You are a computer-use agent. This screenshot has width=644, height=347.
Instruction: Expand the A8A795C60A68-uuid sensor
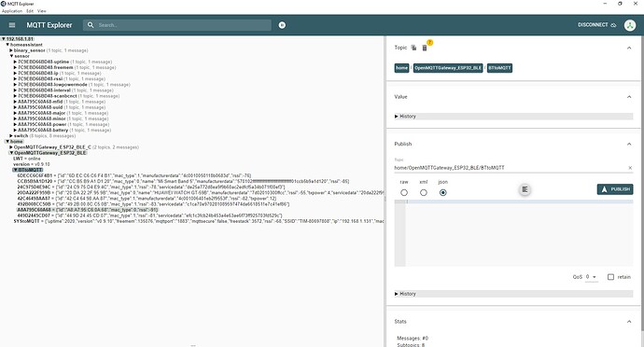click(x=15, y=107)
